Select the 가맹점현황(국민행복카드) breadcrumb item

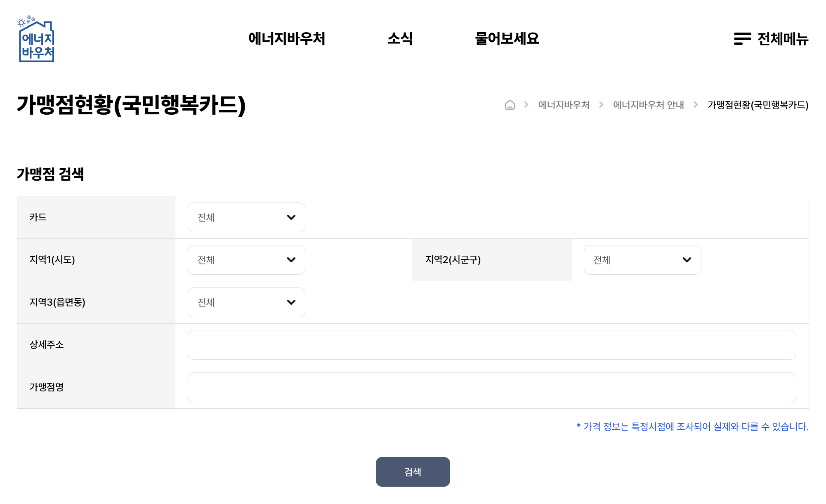pos(758,105)
